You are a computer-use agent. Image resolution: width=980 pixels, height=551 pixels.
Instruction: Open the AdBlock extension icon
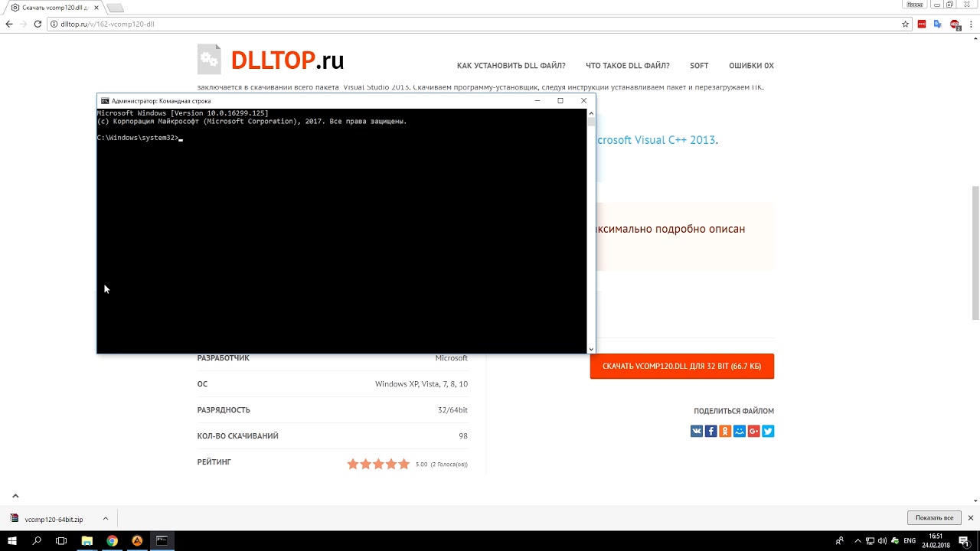click(x=955, y=24)
